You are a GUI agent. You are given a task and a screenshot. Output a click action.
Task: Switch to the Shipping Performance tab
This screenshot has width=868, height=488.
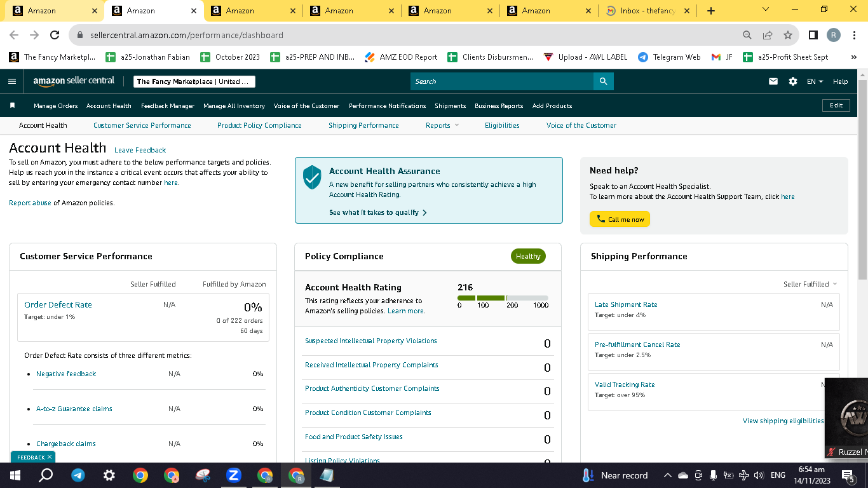[363, 125]
